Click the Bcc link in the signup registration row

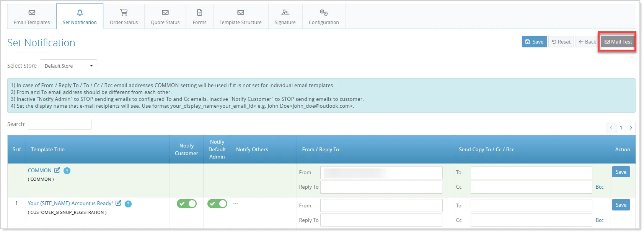tap(600, 220)
